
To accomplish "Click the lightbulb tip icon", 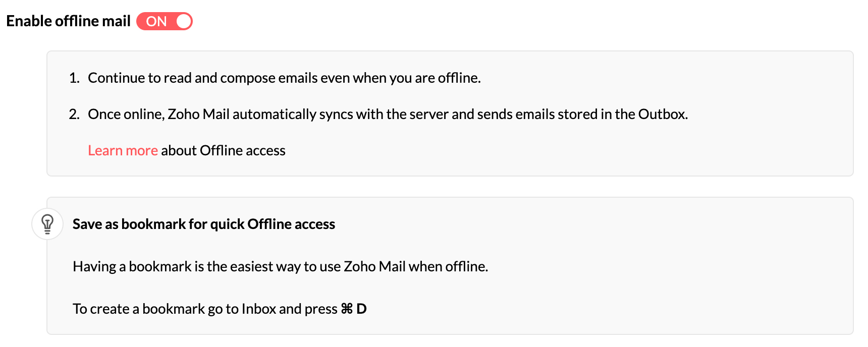I will 47,224.
